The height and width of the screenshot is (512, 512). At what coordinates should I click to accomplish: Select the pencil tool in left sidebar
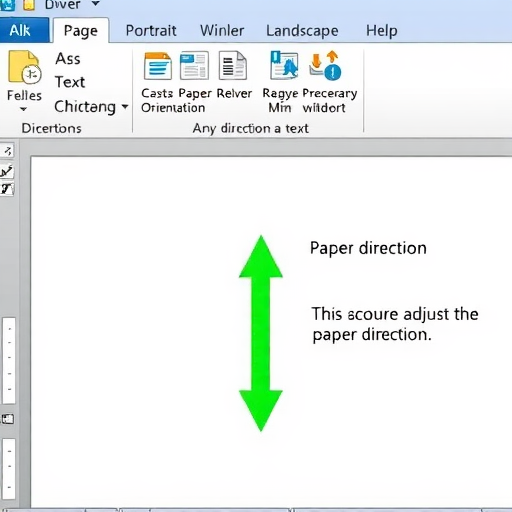pyautogui.click(x=7, y=171)
